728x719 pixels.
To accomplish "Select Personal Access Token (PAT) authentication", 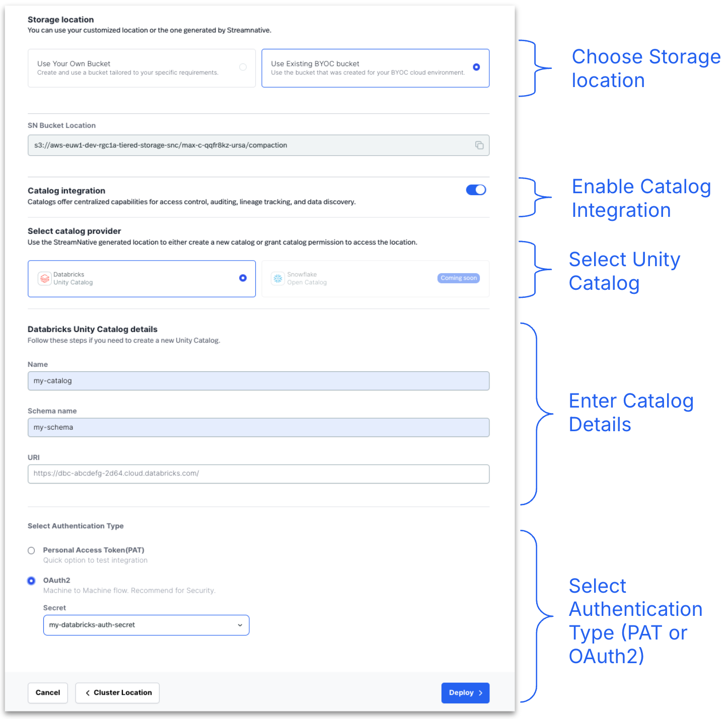I will (31, 550).
